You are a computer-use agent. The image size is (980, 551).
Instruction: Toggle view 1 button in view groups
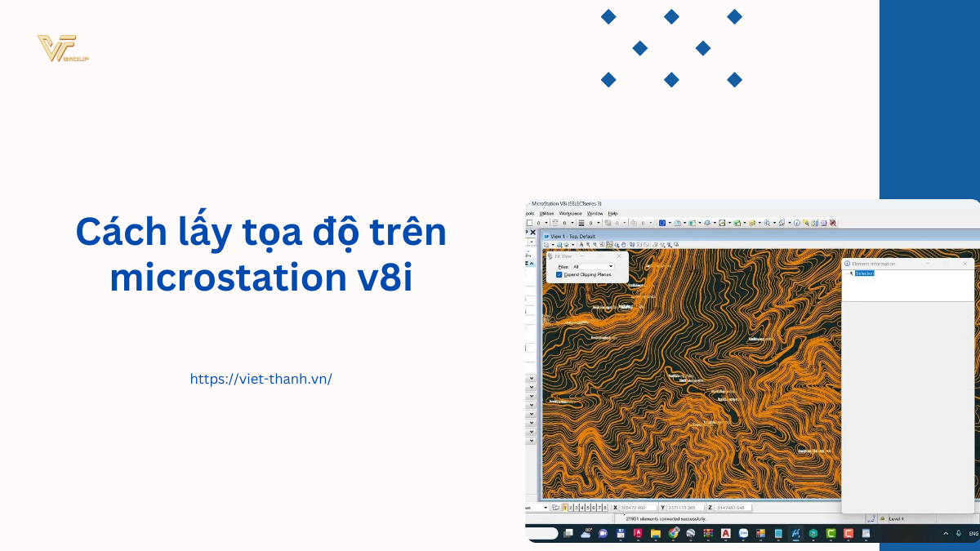(x=564, y=508)
